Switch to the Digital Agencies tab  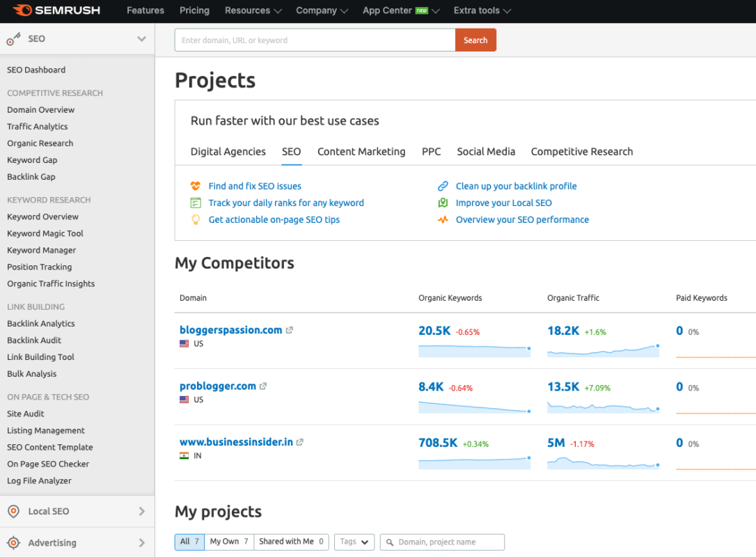click(x=228, y=152)
